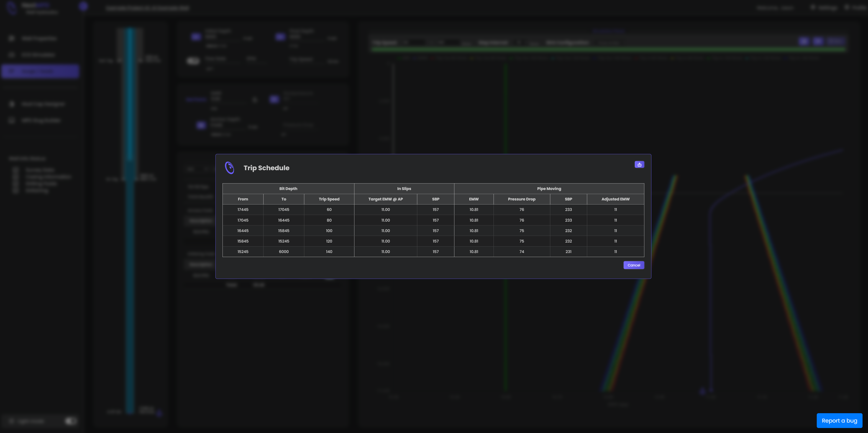This screenshot has height=433, width=868.
Task: Click the export icon on the Trip Schedule dialog
Action: 640,165
